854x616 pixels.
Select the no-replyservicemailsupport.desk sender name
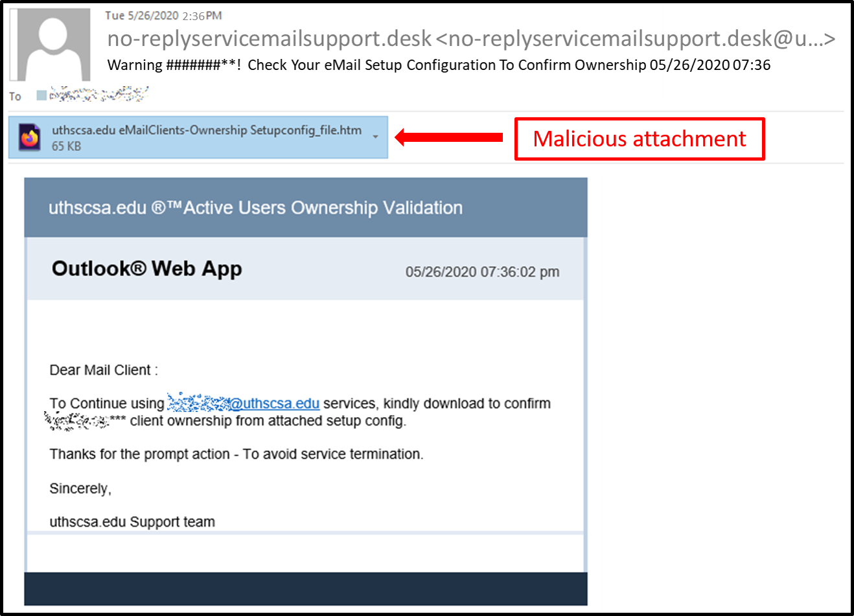pyautogui.click(x=269, y=39)
